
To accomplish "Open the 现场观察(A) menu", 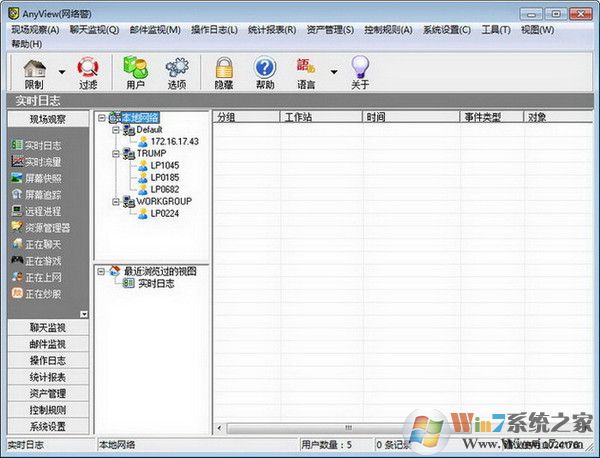I will click(x=35, y=30).
